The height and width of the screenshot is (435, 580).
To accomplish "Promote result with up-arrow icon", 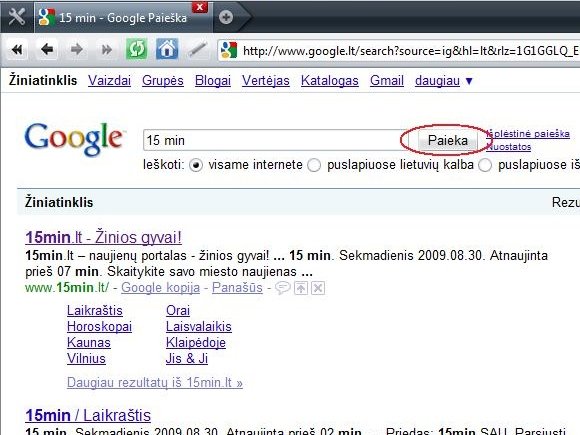I will [301, 288].
